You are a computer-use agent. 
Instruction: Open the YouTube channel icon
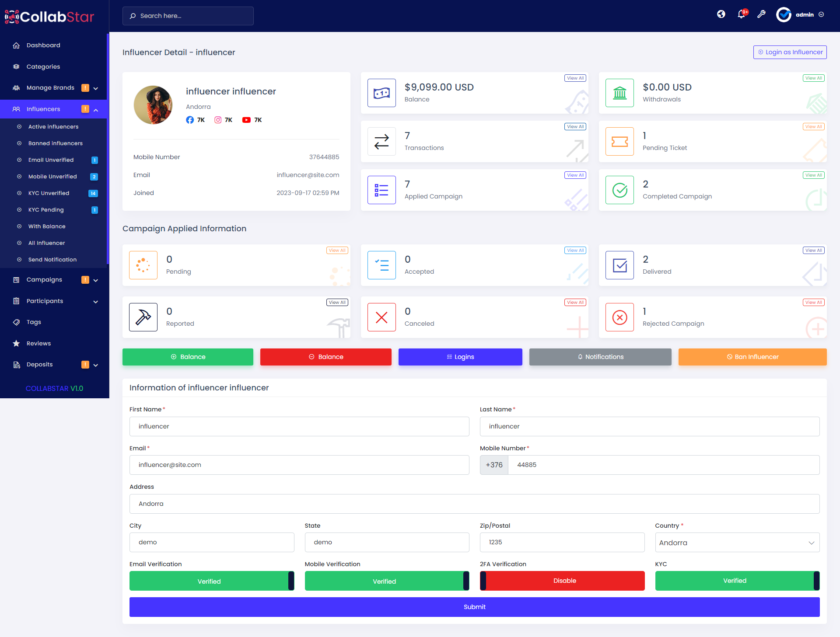click(x=246, y=120)
